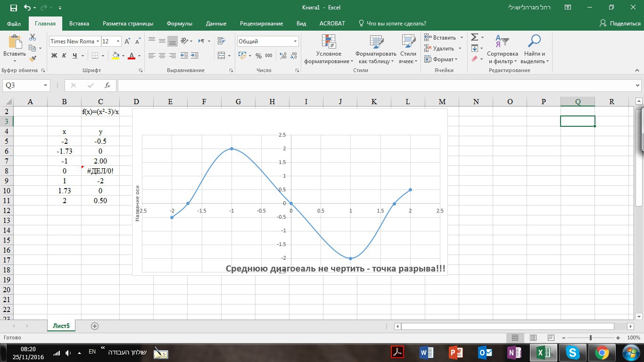
Task: Open the Файл tab
Action: tap(14, 24)
